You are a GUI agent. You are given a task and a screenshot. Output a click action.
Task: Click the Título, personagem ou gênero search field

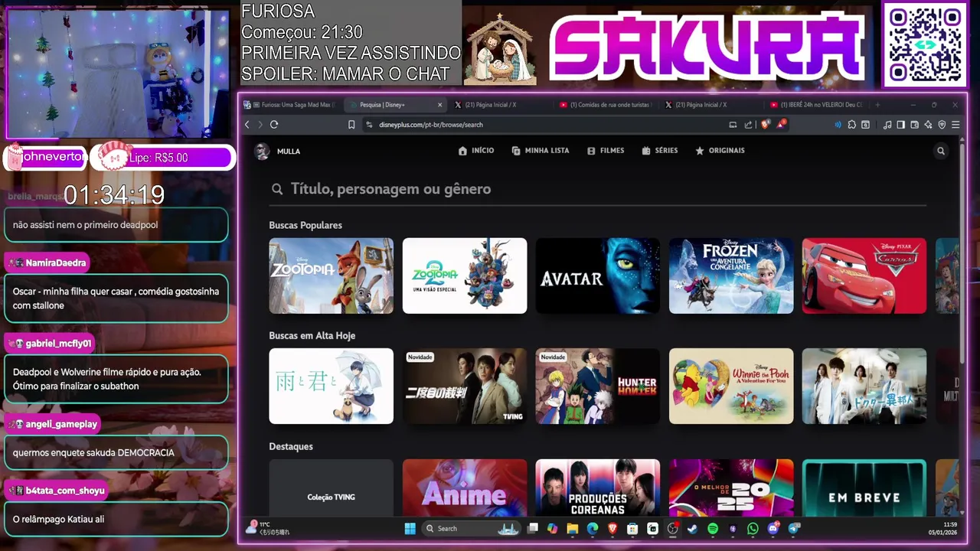click(598, 189)
